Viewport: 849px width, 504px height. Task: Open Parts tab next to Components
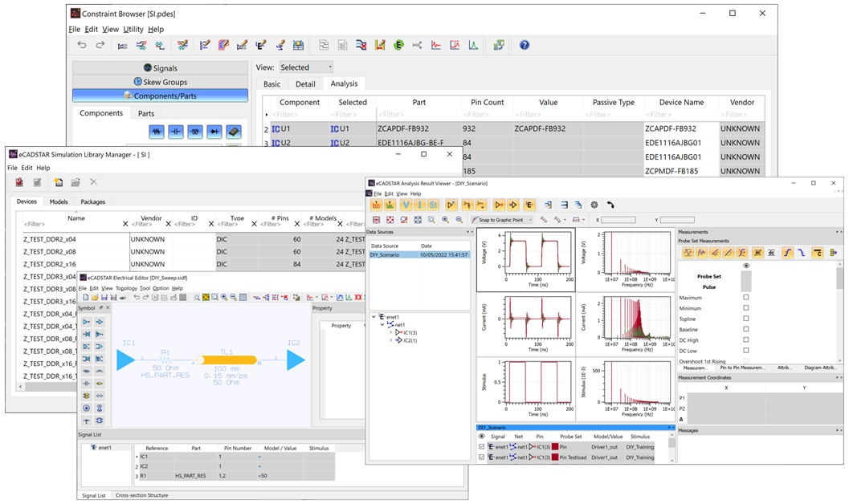coord(146,114)
